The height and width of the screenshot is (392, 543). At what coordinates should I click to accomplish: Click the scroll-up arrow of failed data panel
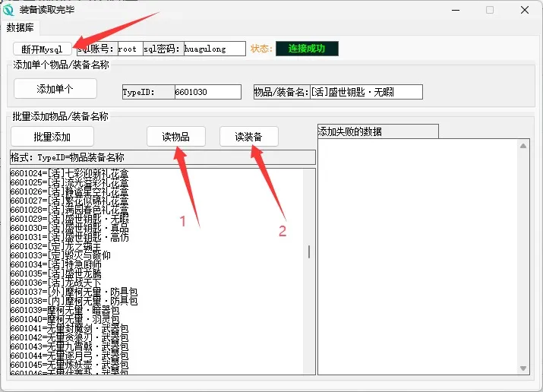click(x=522, y=145)
